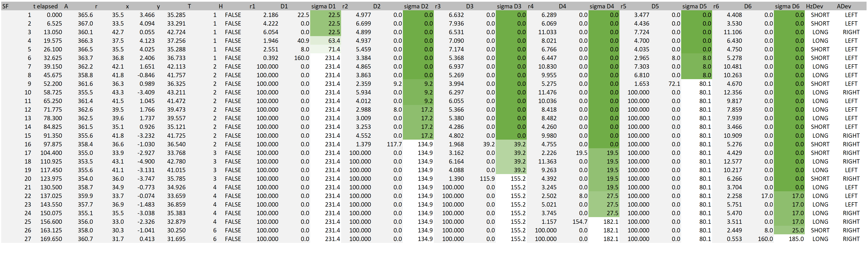Select the LONG cell in row 27
Viewport: 868px width, 263px height.
click(820, 239)
